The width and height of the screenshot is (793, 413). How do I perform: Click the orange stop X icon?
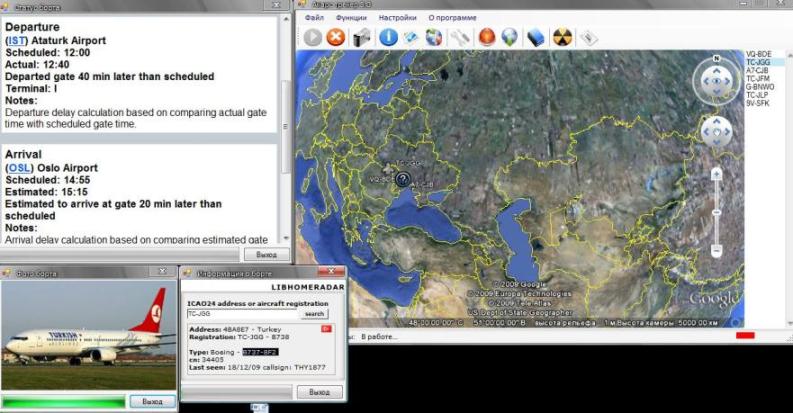[335, 37]
